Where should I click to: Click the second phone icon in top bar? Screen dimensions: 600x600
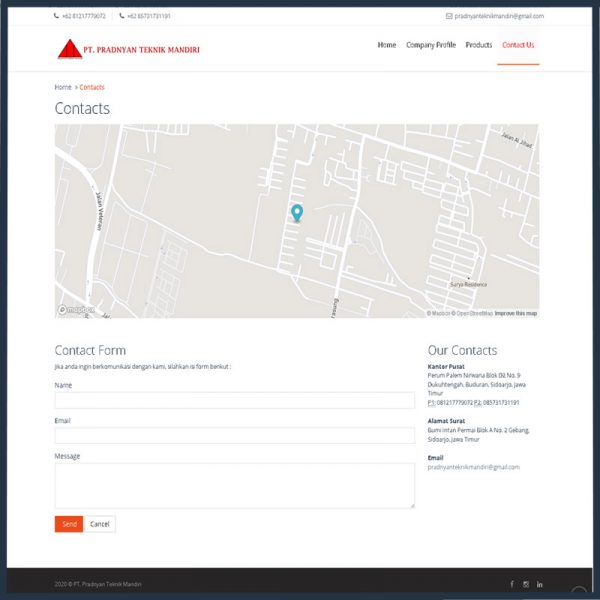pyautogui.click(x=122, y=16)
